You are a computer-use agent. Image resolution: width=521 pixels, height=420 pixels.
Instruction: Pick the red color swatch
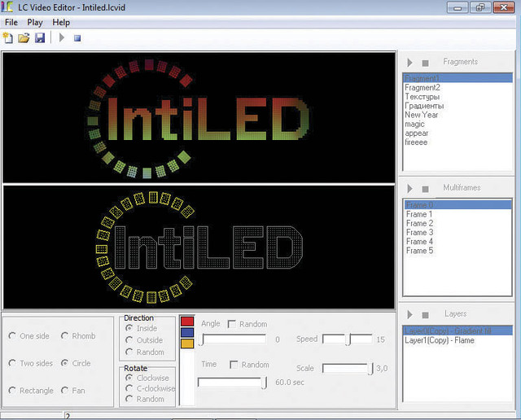tap(187, 322)
